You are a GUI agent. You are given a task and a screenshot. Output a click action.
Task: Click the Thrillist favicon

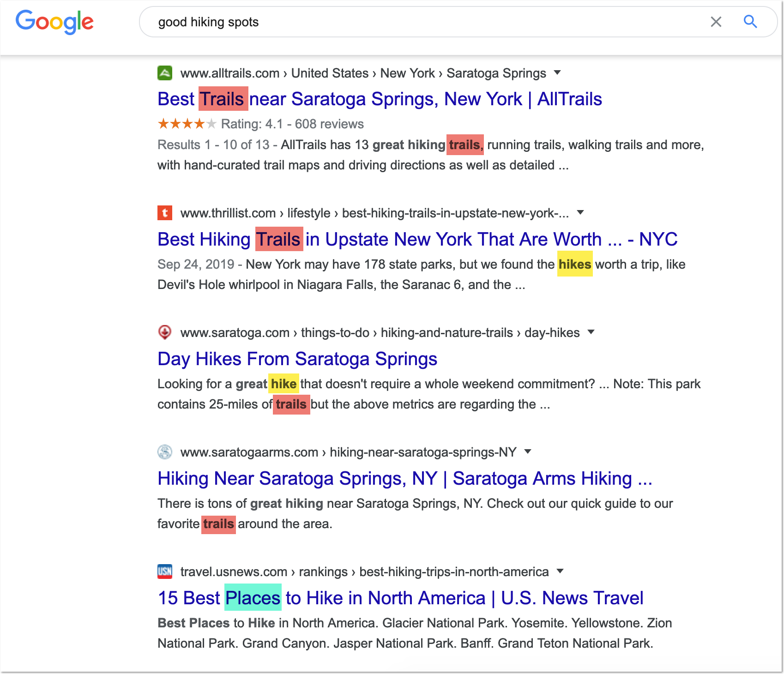click(165, 213)
